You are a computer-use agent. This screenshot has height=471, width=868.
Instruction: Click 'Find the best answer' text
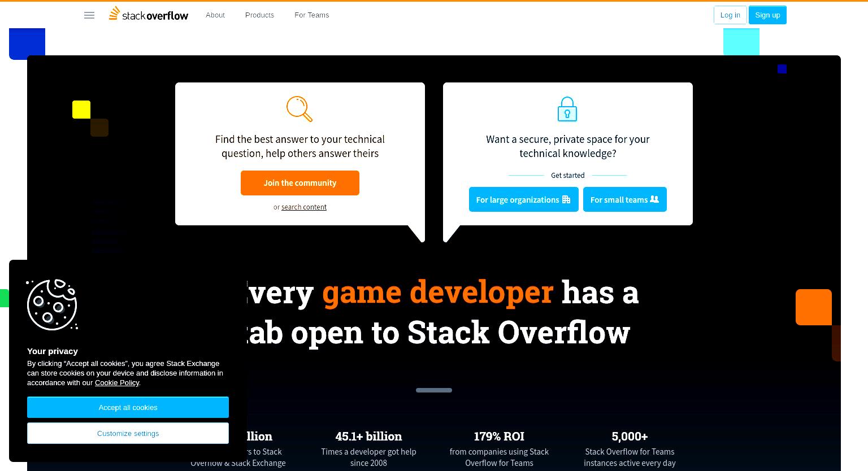point(300,146)
